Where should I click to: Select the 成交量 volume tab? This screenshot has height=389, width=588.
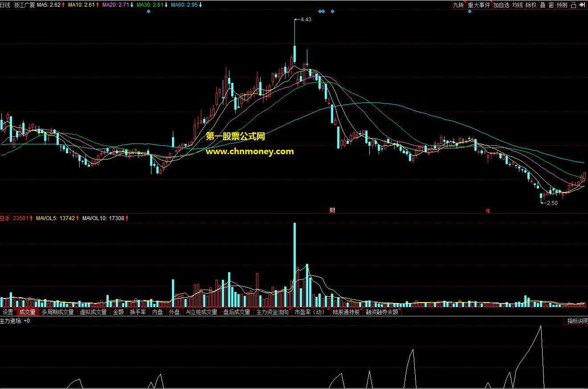[x=27, y=312]
